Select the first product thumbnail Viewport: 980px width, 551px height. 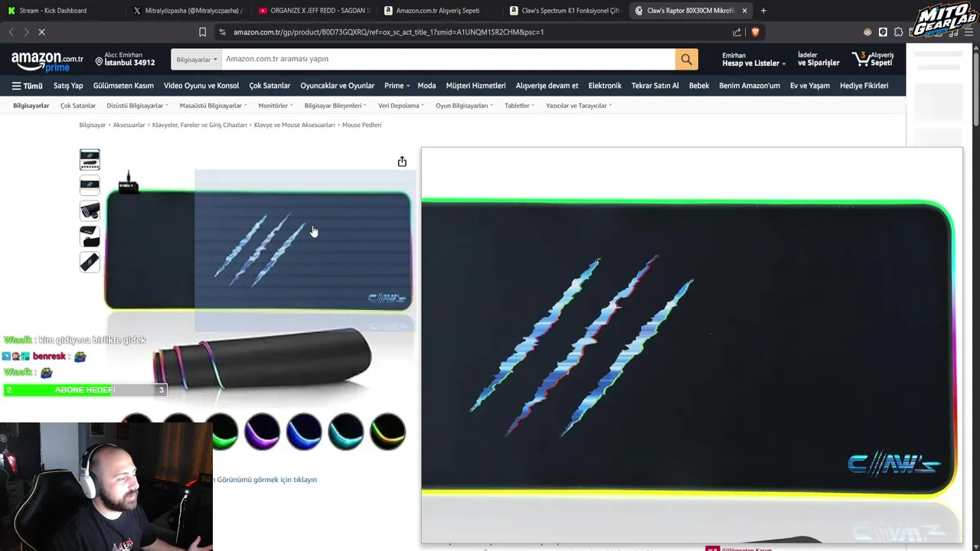click(x=90, y=160)
